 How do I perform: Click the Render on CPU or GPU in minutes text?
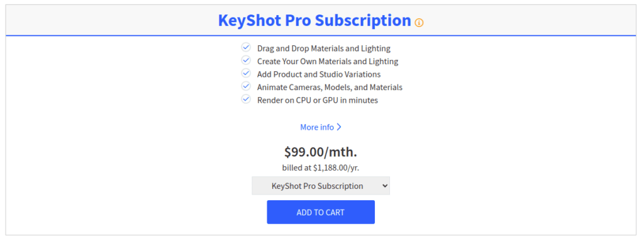318,100
